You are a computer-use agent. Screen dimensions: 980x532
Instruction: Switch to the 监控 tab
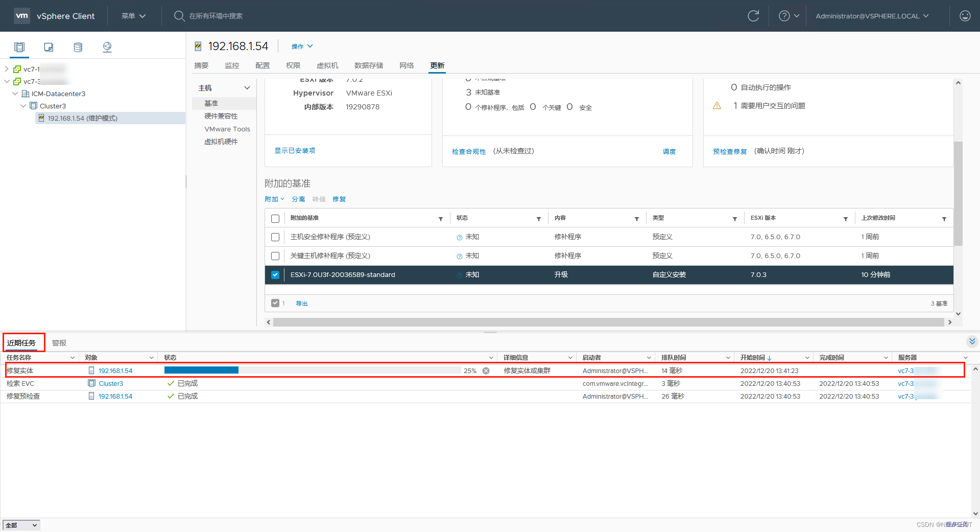click(x=232, y=65)
